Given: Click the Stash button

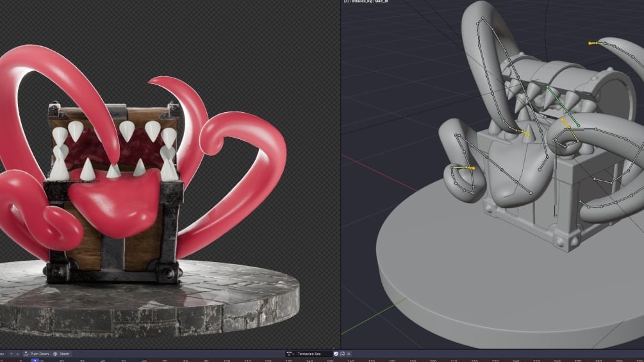Looking at the screenshot, I should [62, 354].
